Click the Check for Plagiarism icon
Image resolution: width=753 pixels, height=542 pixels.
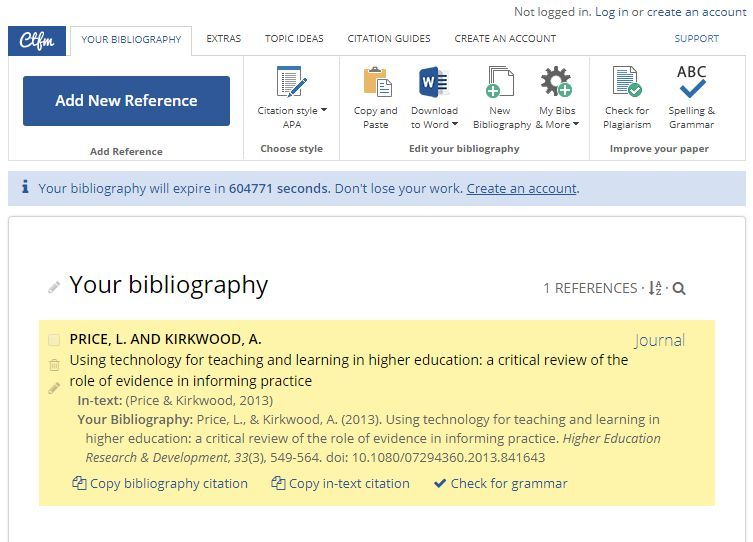627,82
